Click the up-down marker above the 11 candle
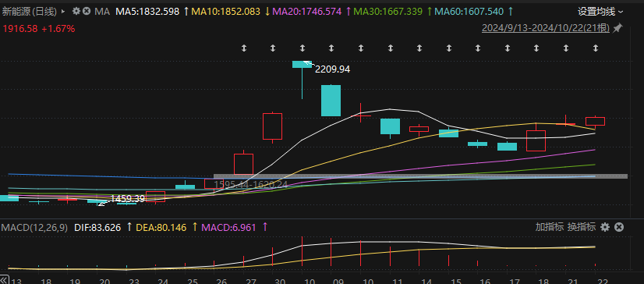The image size is (644, 284). [x=390, y=48]
